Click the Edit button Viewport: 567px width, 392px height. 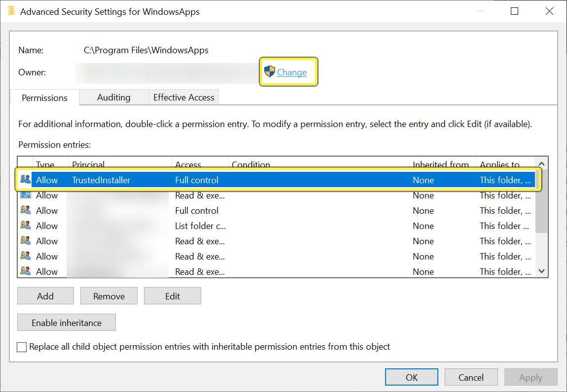[x=172, y=296]
